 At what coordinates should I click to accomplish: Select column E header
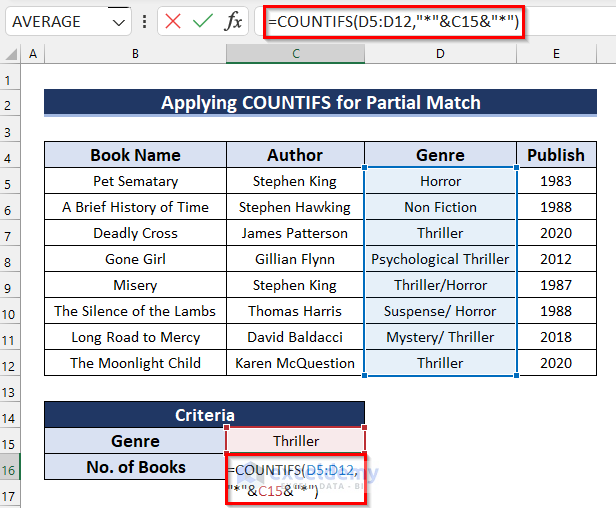[x=556, y=54]
